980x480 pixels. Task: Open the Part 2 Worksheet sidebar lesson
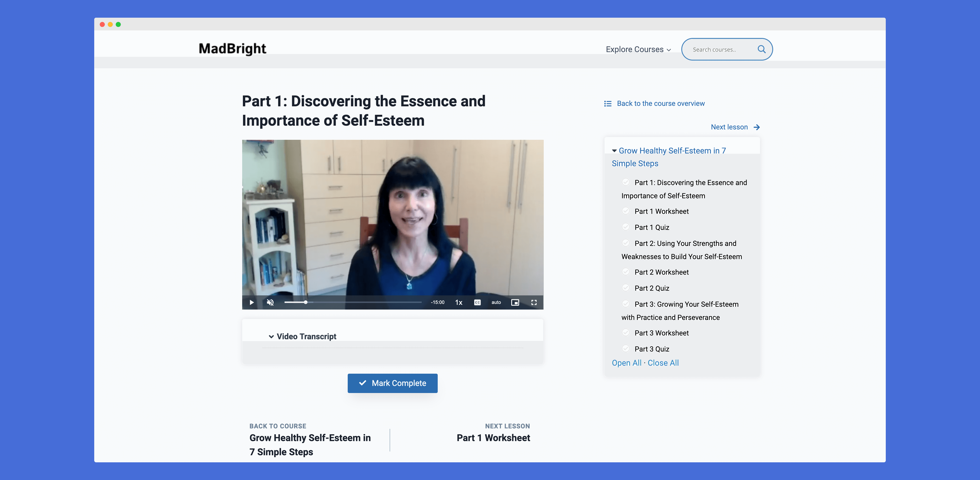(661, 272)
